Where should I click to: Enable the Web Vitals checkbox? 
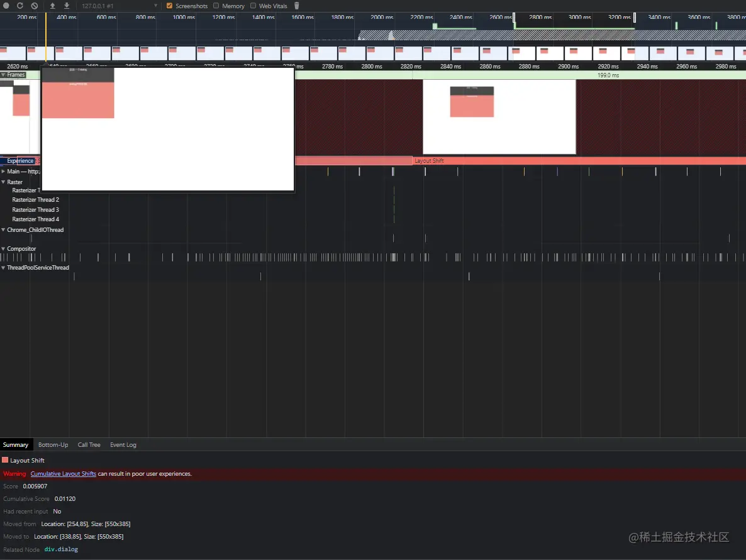tap(253, 6)
